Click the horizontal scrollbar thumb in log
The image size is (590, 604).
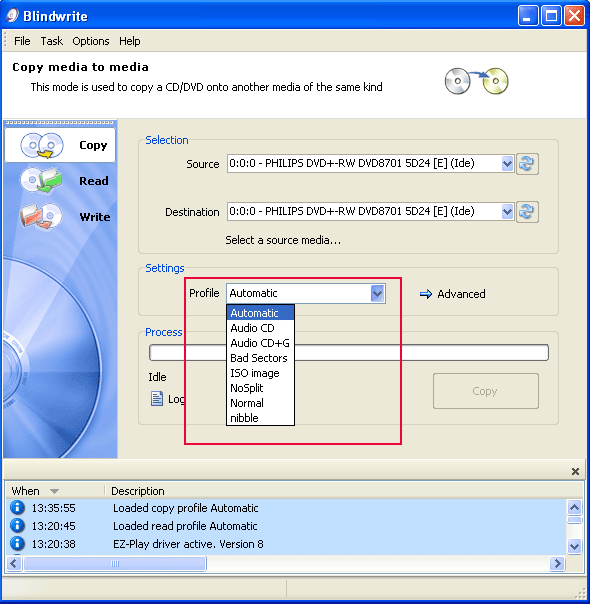point(115,564)
